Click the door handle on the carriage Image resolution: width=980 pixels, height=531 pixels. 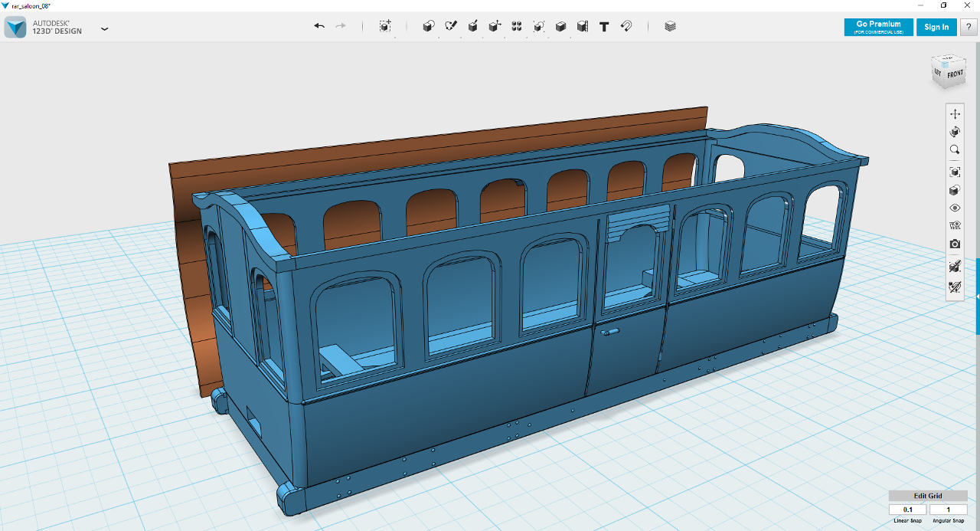(611, 332)
